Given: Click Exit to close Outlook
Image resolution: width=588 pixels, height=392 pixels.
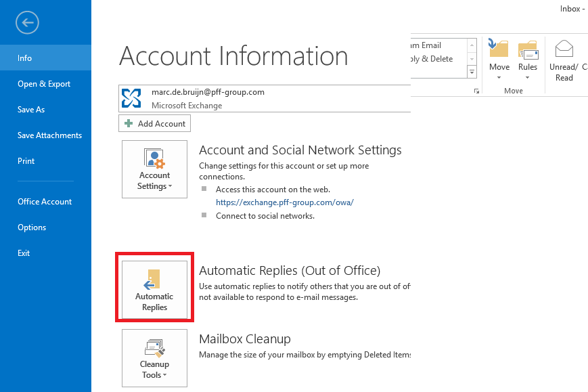Looking at the screenshot, I should (24, 253).
